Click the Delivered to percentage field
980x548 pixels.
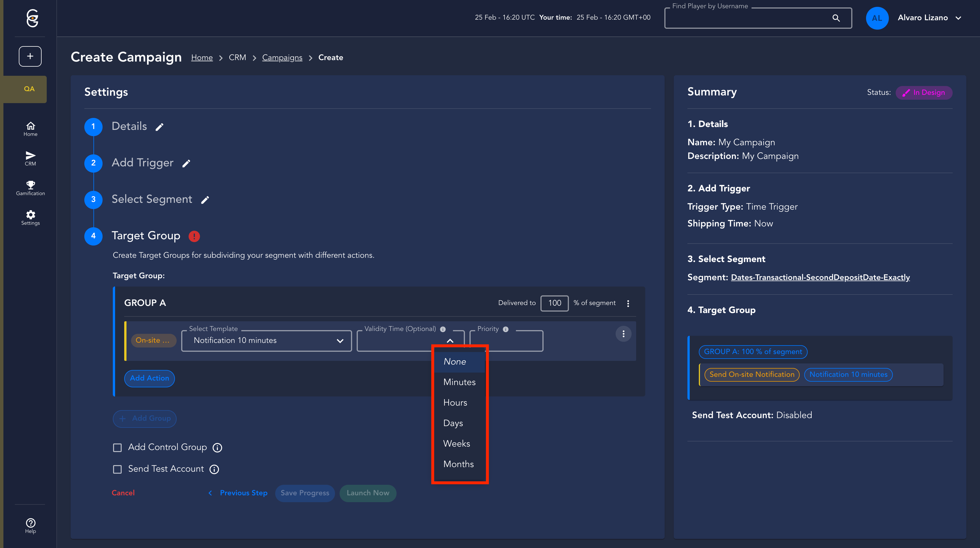click(x=554, y=303)
